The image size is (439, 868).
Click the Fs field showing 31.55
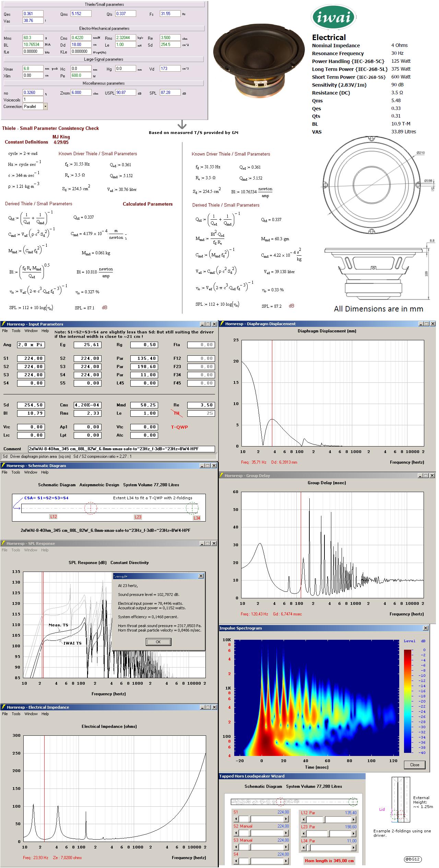coord(170,14)
